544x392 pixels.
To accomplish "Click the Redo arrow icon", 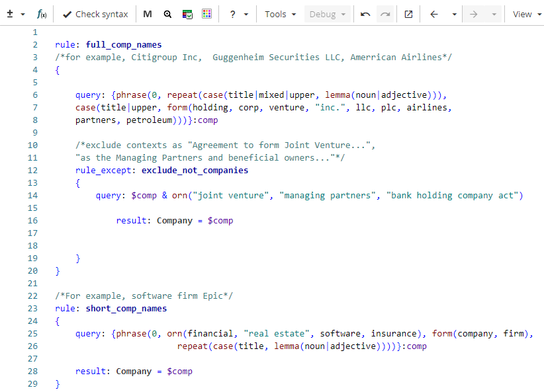I will point(385,14).
